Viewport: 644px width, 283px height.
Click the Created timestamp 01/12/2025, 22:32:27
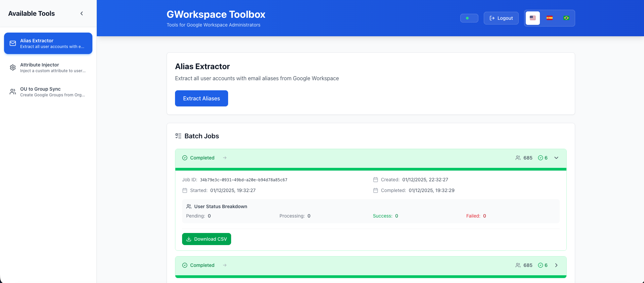(x=425, y=180)
